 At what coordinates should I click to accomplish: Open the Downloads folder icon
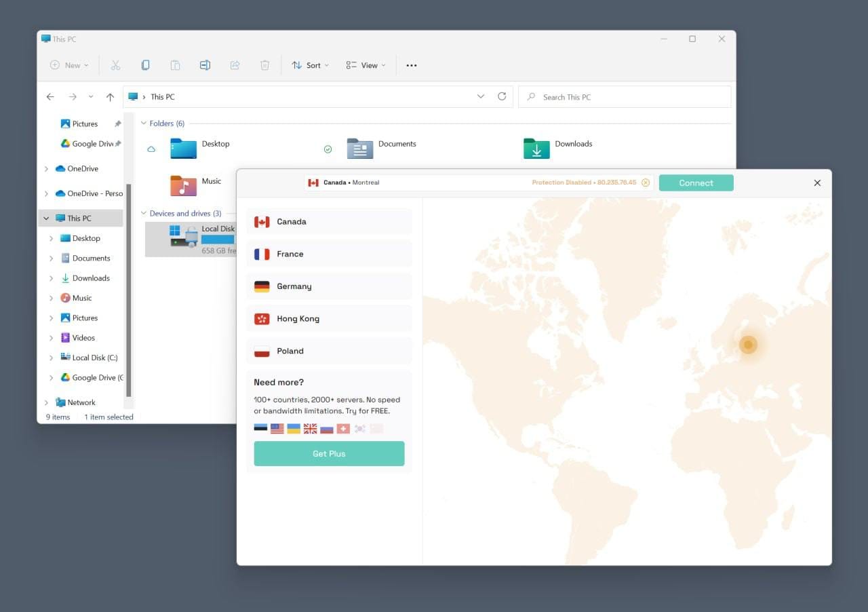coord(536,148)
